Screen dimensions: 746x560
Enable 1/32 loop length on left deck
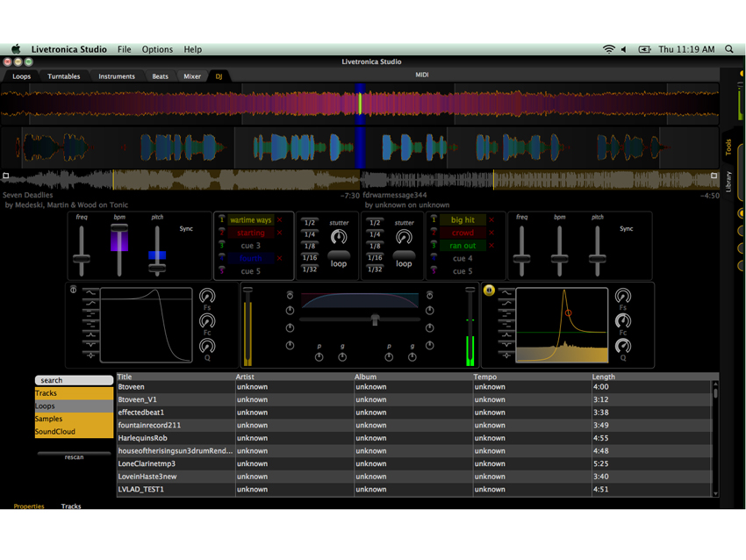(x=310, y=269)
